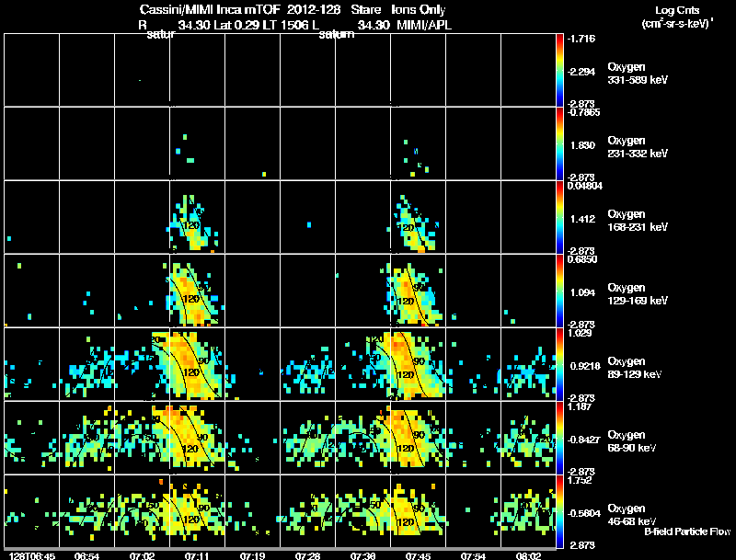
Task: Select the 129-169 keV image at 07:11
Action: (x=197, y=291)
